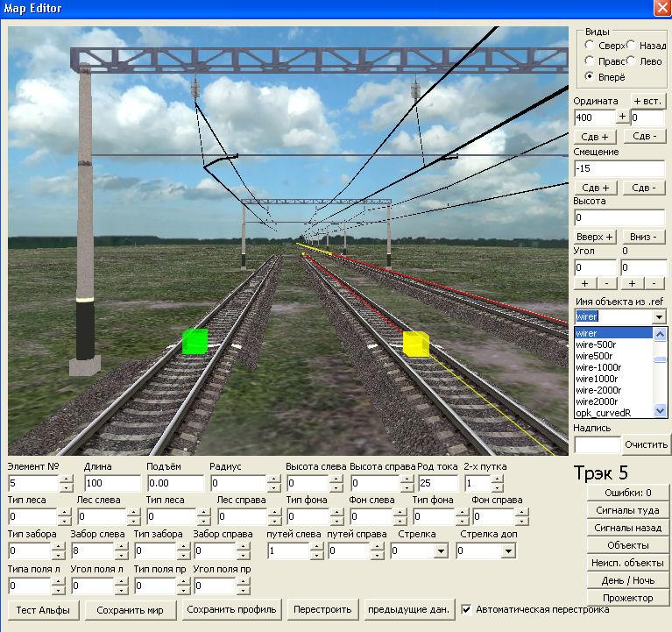Toggle the Автоматическая перестройка checkbox
The height and width of the screenshot is (632, 672).
point(467,609)
